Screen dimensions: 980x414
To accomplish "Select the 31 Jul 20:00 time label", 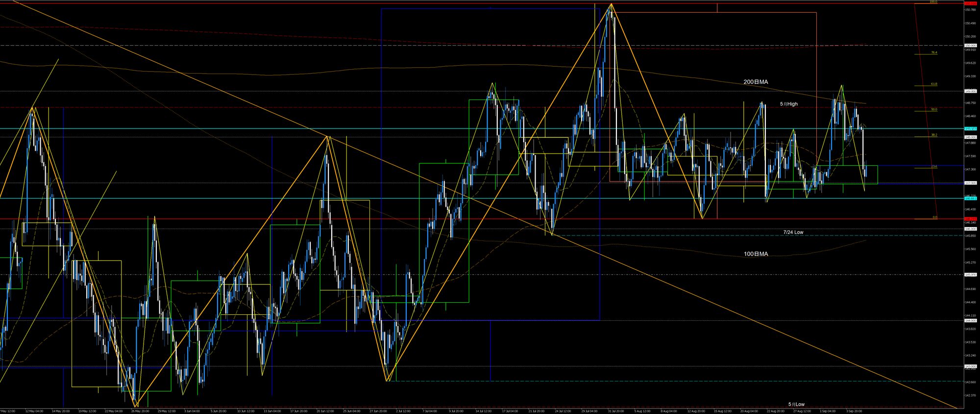I will pos(615,411).
